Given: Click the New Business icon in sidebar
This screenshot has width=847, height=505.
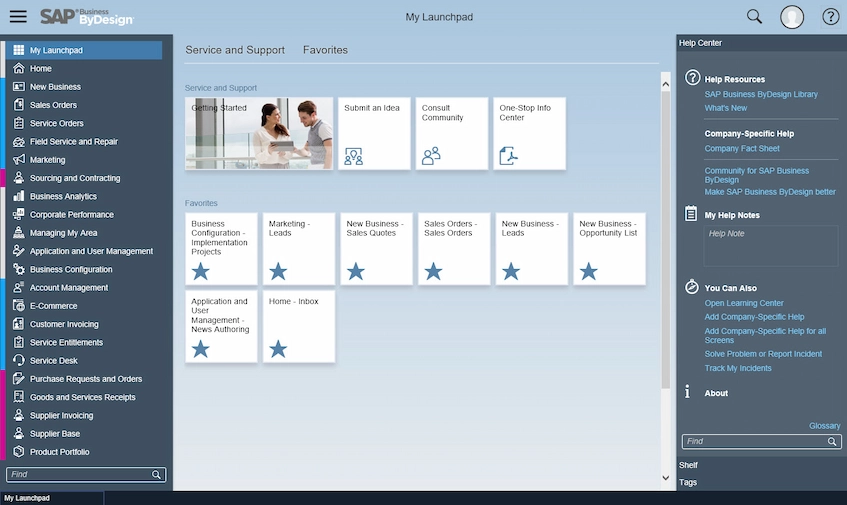Looking at the screenshot, I should [x=18, y=86].
